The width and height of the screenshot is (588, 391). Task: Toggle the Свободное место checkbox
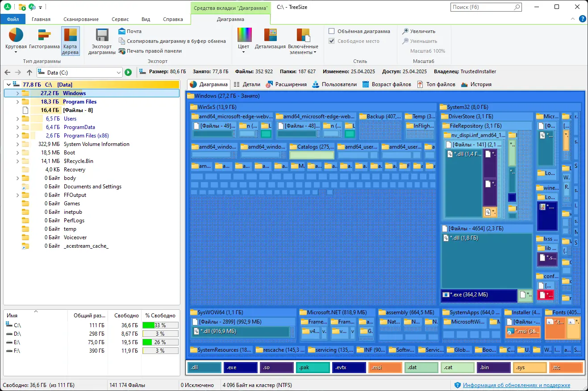click(x=332, y=41)
